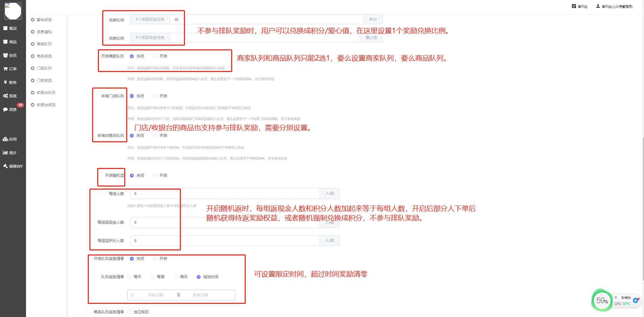This screenshot has width=644, height=317.
Task: Tick the 独立规则 checkbox
Action: (129, 312)
